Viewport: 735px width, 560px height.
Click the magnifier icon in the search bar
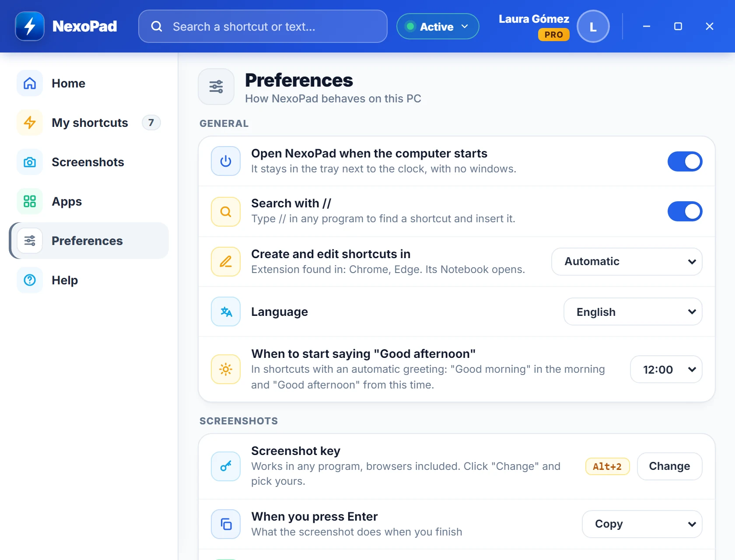157,27
